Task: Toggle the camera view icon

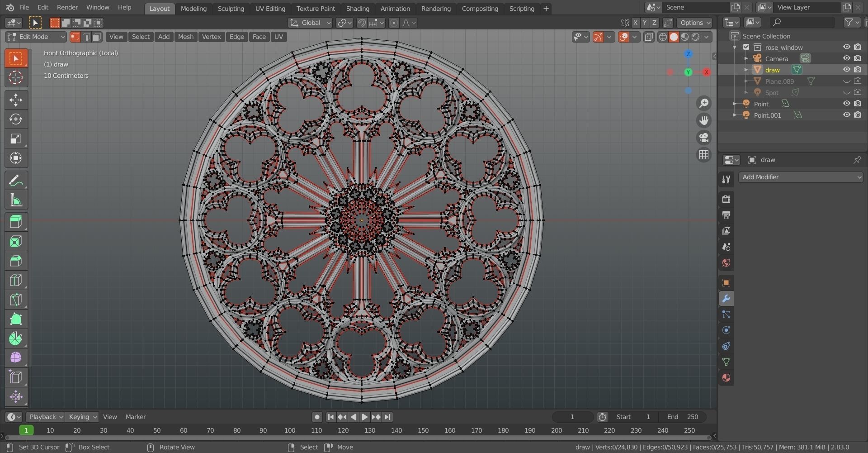Action: [704, 138]
